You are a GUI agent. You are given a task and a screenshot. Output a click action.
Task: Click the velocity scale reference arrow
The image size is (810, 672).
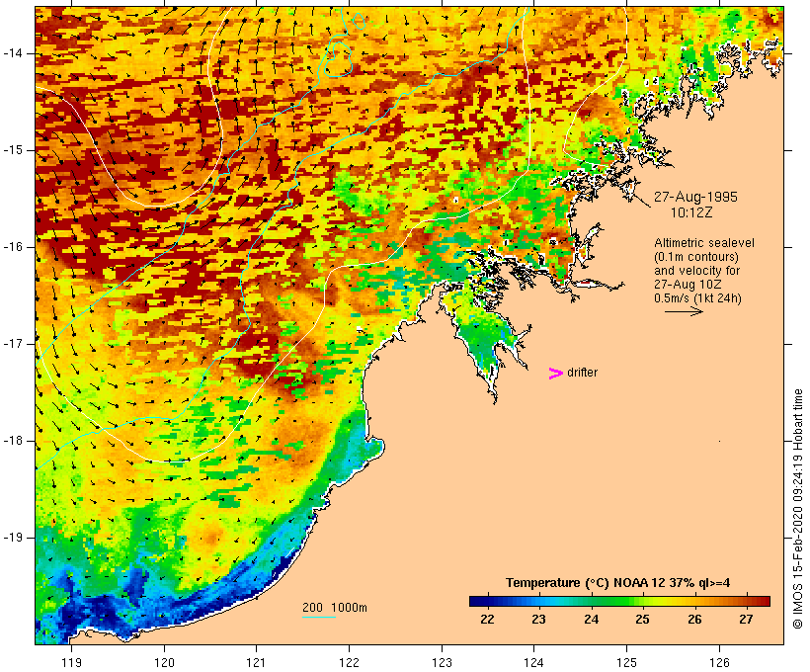point(684,311)
